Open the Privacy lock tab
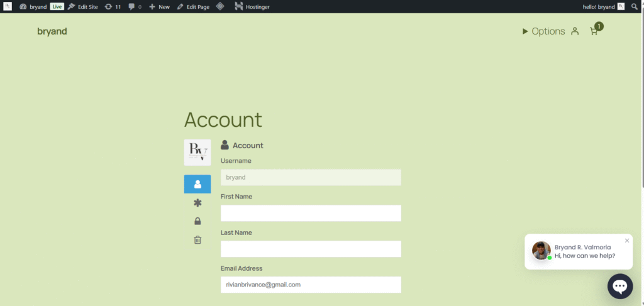 197,221
